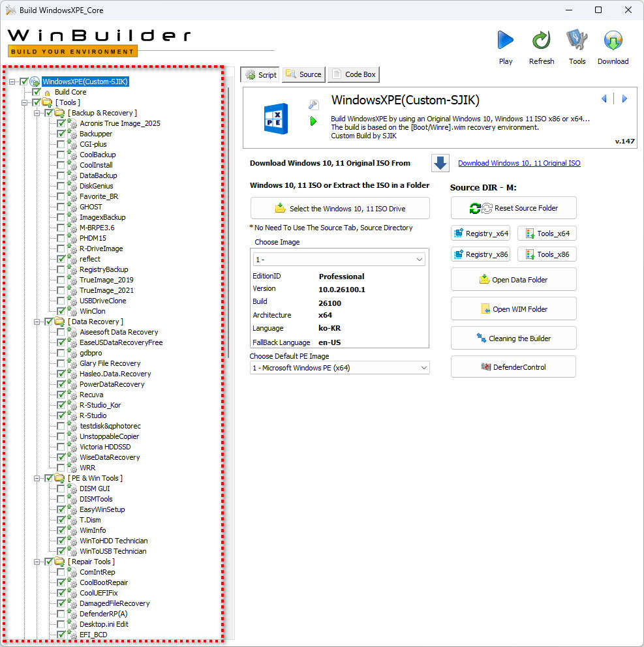The height and width of the screenshot is (647, 644).
Task: Go to next script with right arrow
Action: point(624,98)
